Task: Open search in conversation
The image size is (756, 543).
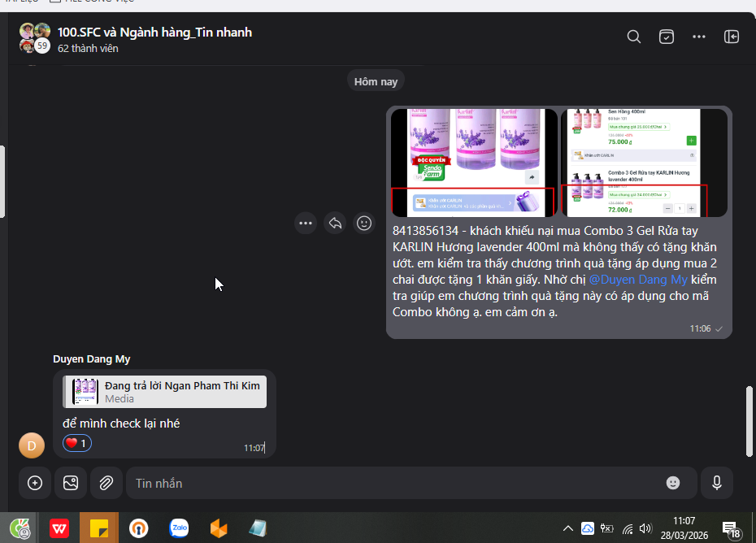Action: coord(633,37)
